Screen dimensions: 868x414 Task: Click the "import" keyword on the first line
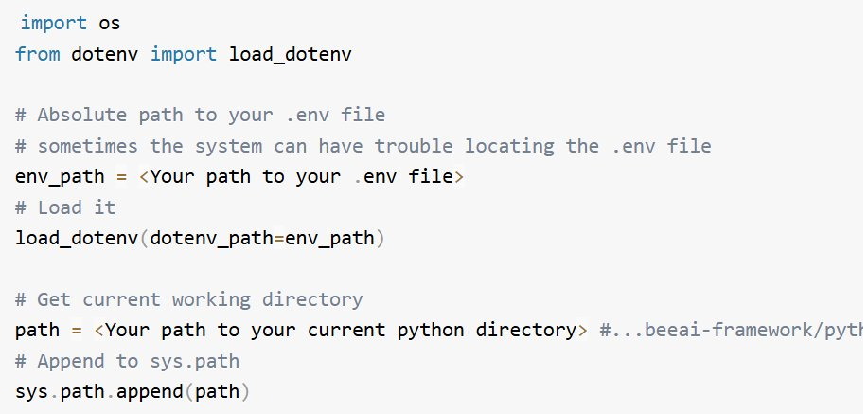tap(54, 22)
